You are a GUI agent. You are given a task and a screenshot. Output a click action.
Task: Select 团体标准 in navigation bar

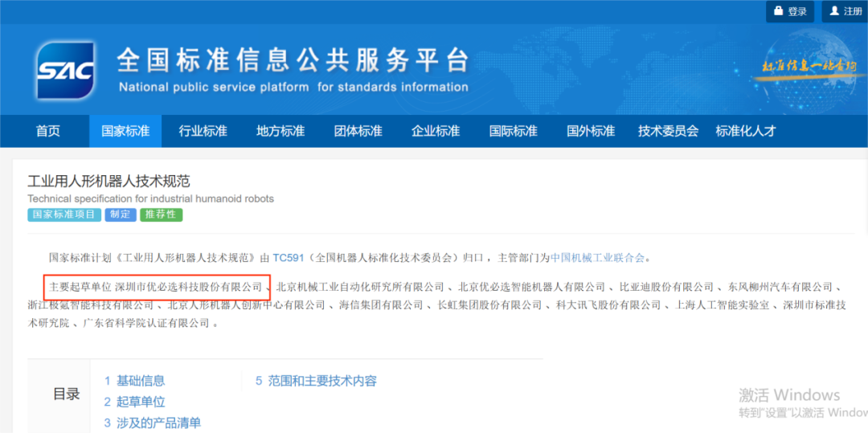[x=358, y=131]
